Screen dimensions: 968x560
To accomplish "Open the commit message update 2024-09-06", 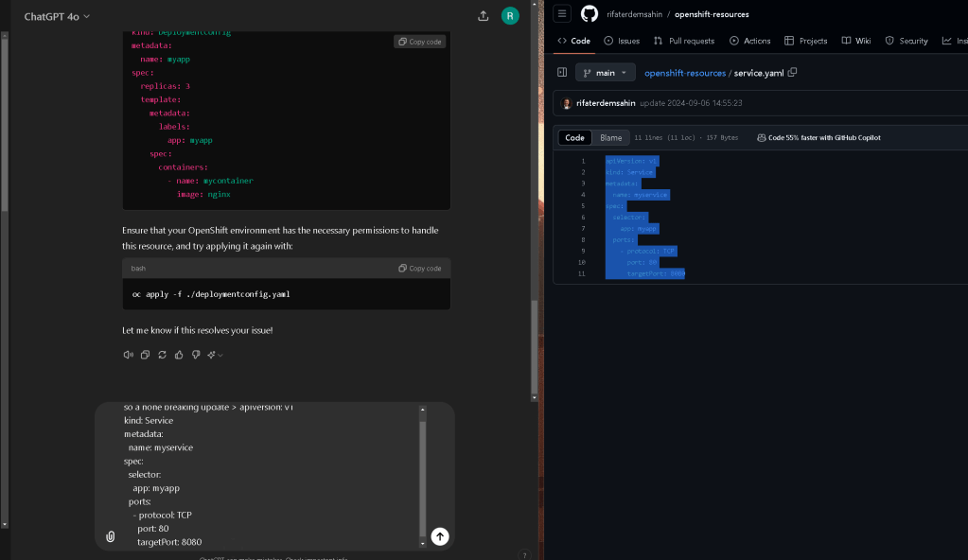I will click(x=691, y=103).
